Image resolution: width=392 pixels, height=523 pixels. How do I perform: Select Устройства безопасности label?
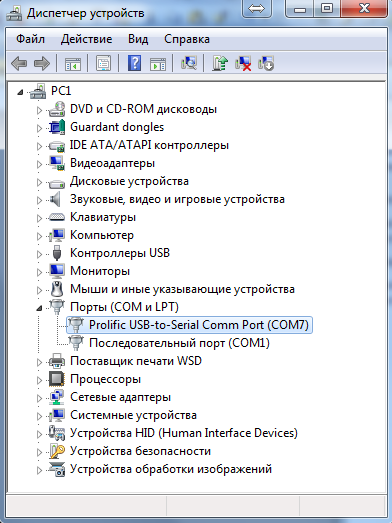(x=140, y=451)
